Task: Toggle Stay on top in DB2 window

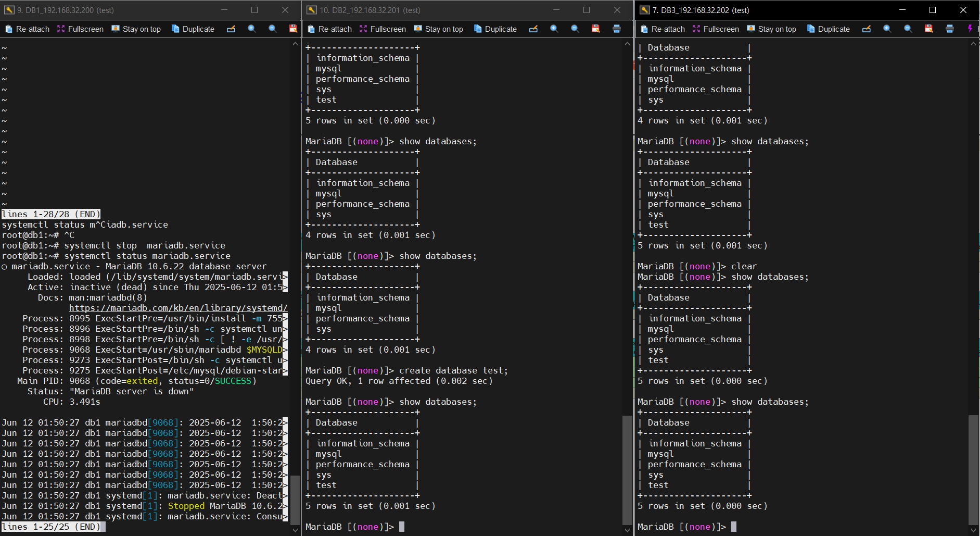Action: [x=439, y=29]
